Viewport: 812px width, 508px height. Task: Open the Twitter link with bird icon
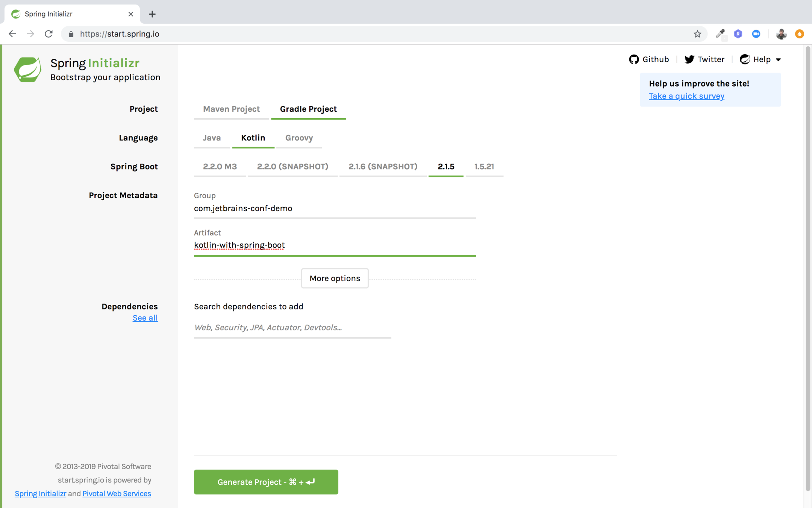point(704,59)
